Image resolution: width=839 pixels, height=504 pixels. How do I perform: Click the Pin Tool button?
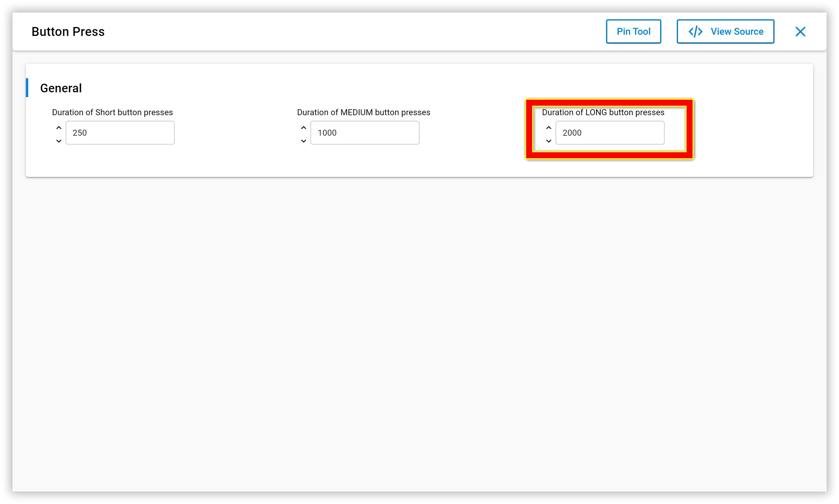633,31
